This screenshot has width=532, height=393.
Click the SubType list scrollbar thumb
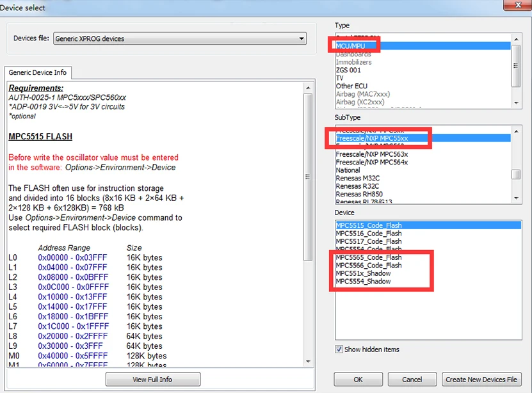tap(516, 174)
